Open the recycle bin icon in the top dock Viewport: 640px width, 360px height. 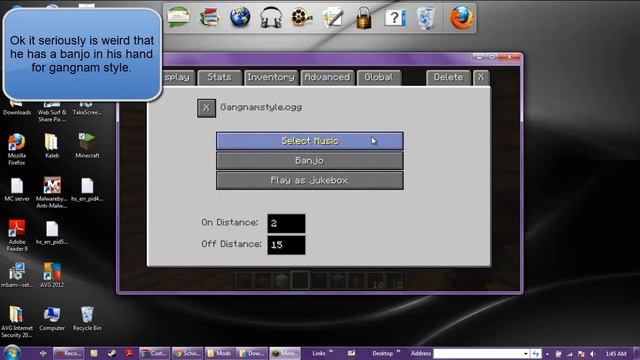point(426,18)
